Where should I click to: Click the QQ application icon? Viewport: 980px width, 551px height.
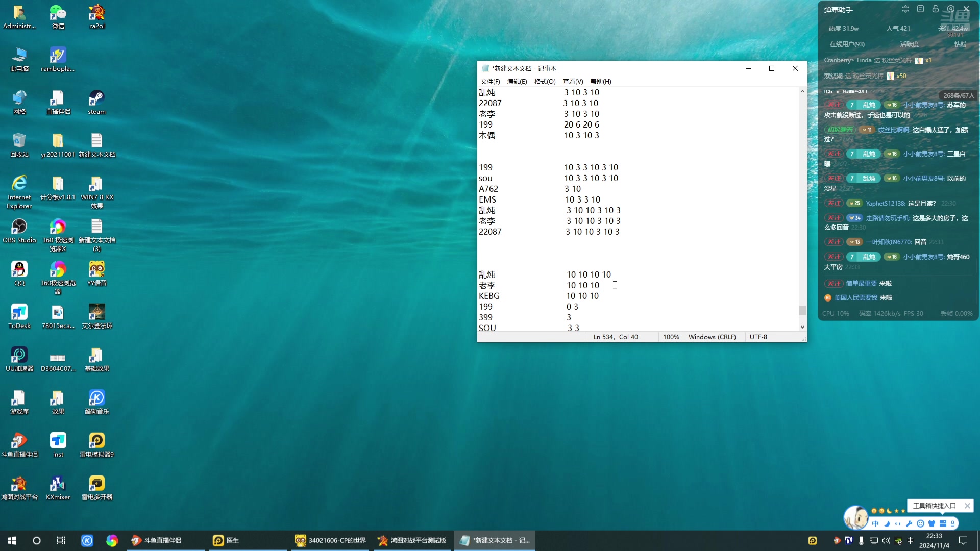18,274
